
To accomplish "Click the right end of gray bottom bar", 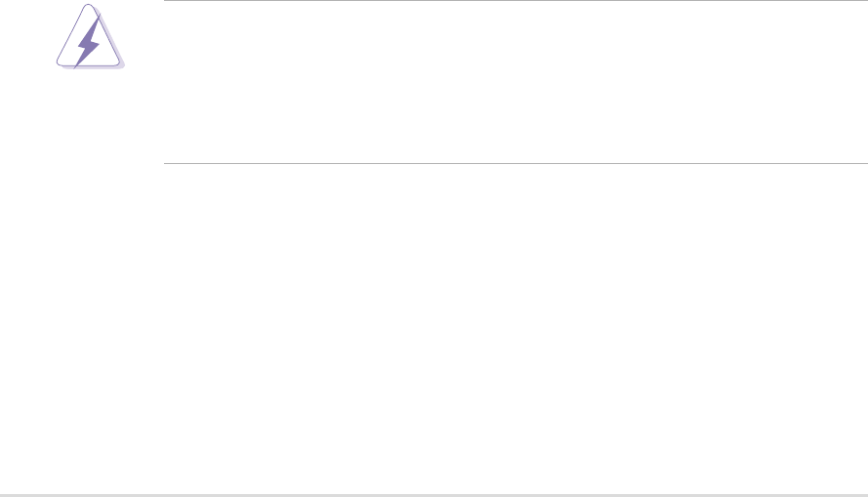I will click(863, 494).
